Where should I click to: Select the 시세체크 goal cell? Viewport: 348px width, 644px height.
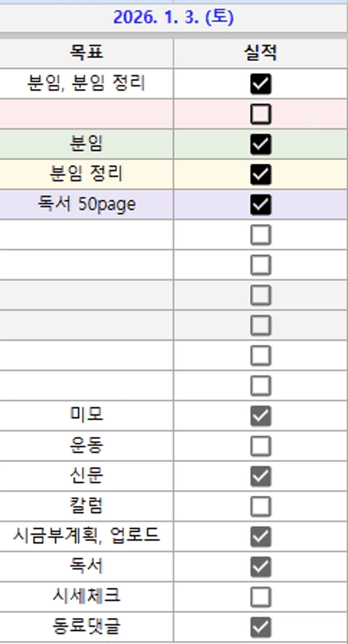pyautogui.click(x=86, y=597)
